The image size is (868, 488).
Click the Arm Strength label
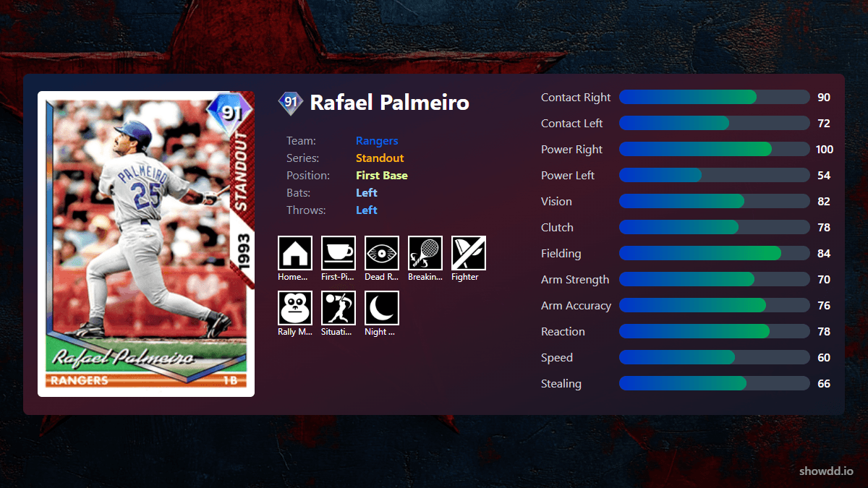575,280
